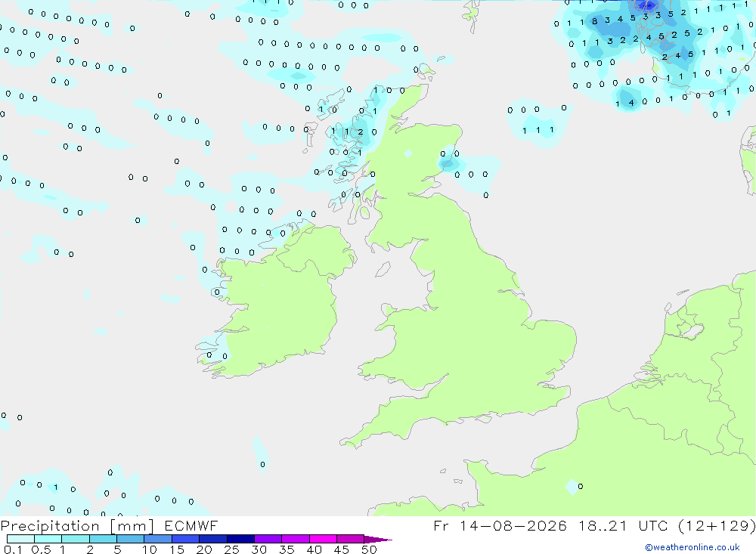
Task: Click the 25 to 30 mm legend swatch
Action: coord(240,539)
